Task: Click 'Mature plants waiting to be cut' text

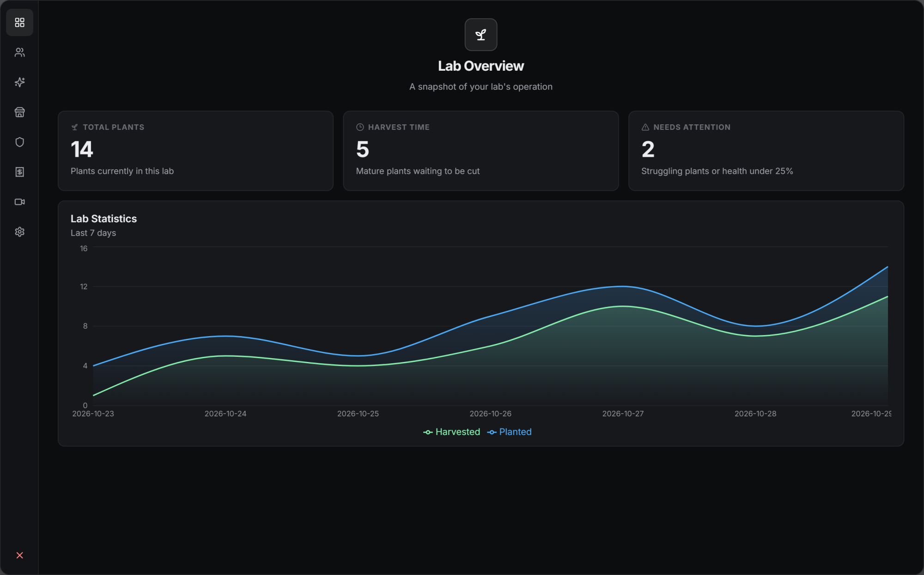Action: point(418,171)
